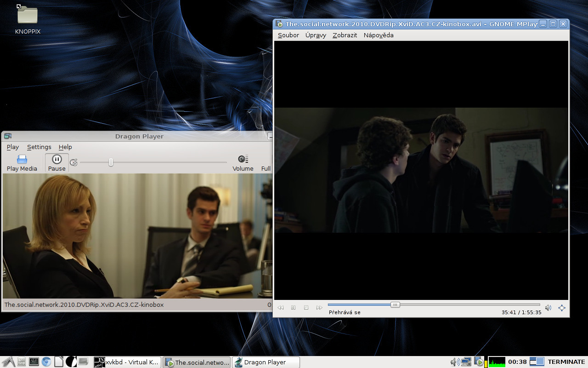Screen dimensions: 588x368
Task: Click the black-and-white circle launcher on the taskbar
Action: point(71,362)
